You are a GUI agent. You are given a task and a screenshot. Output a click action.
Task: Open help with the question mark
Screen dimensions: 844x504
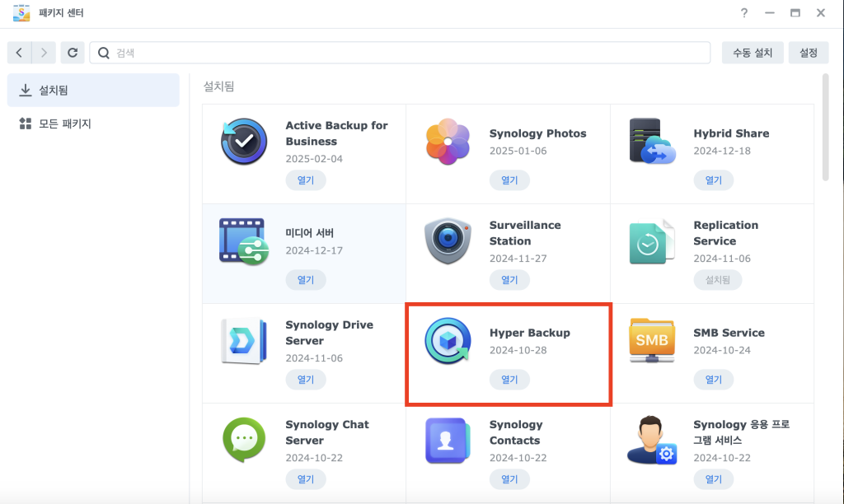(744, 13)
